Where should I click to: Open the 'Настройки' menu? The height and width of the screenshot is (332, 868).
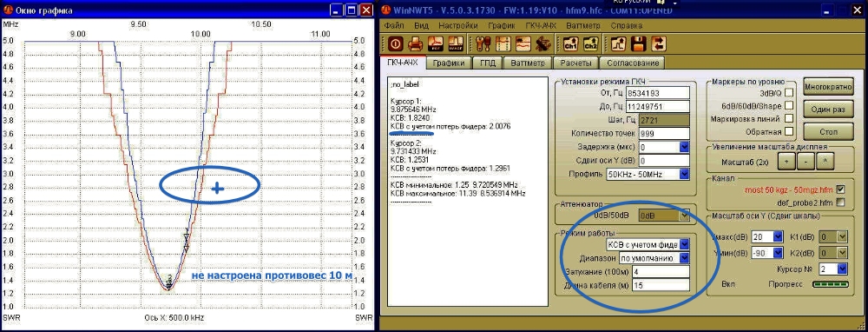[457, 25]
